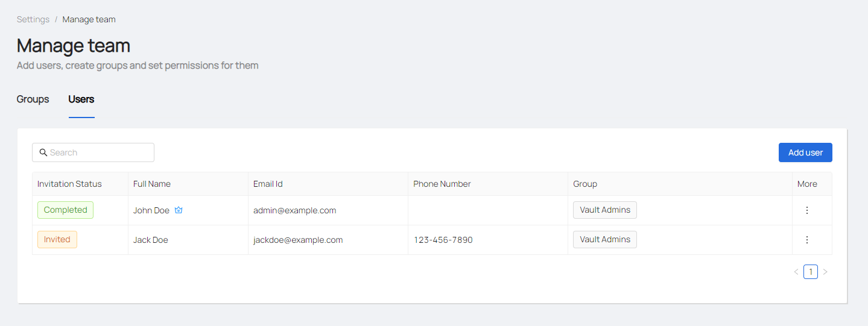Go to the next page arrow
This screenshot has height=326, width=868.
[x=825, y=272]
